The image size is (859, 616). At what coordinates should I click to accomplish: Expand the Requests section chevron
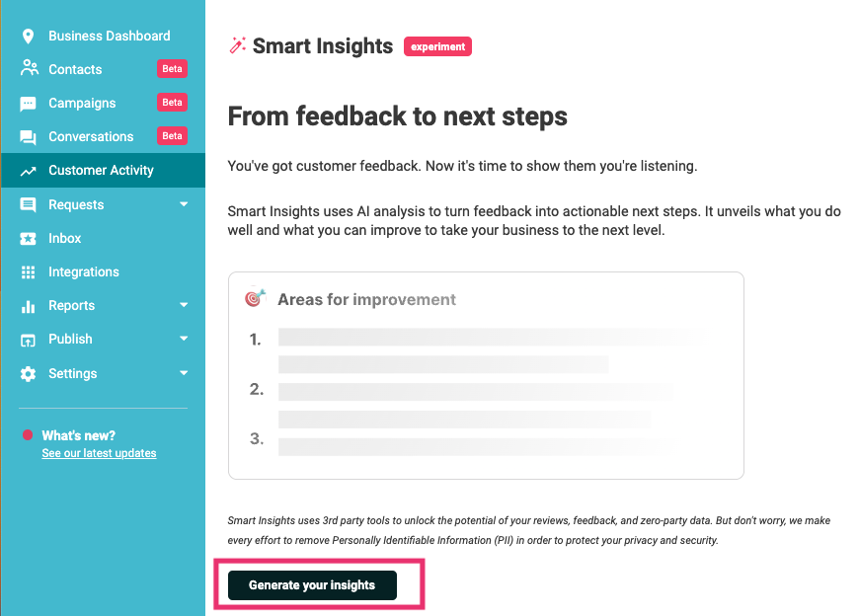(183, 204)
